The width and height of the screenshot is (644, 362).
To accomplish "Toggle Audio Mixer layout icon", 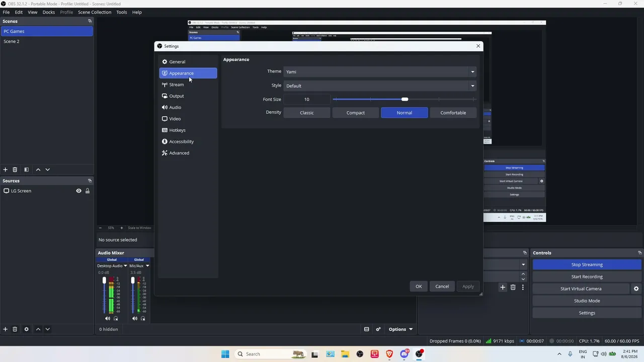I will (366, 329).
